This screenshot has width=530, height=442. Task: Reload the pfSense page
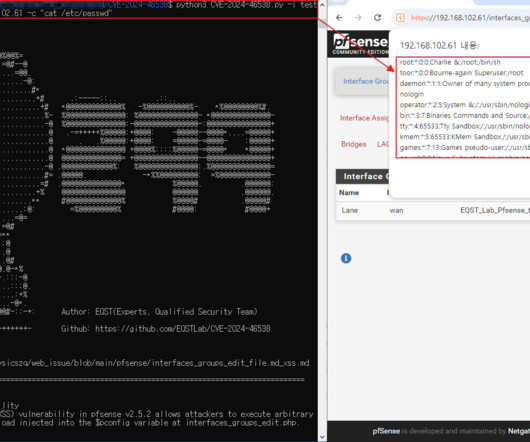(x=377, y=18)
